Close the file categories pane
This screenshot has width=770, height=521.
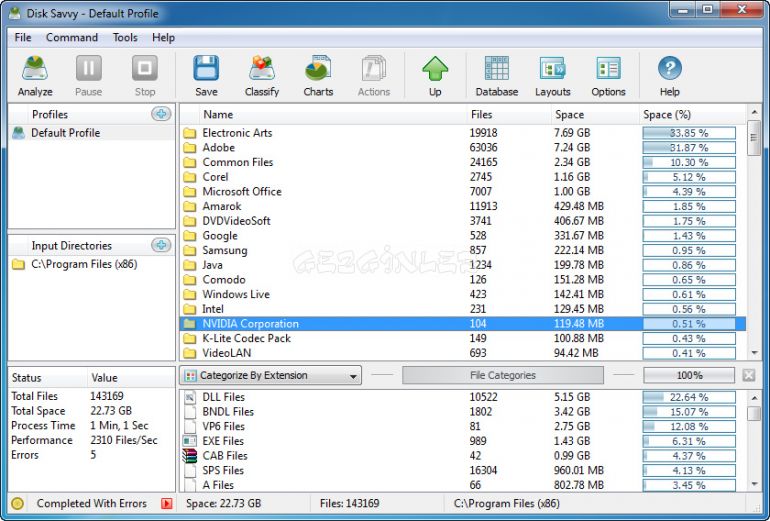point(749,376)
